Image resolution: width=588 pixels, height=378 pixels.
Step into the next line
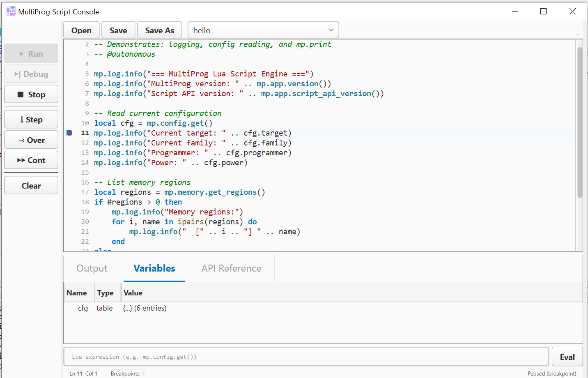(x=31, y=120)
